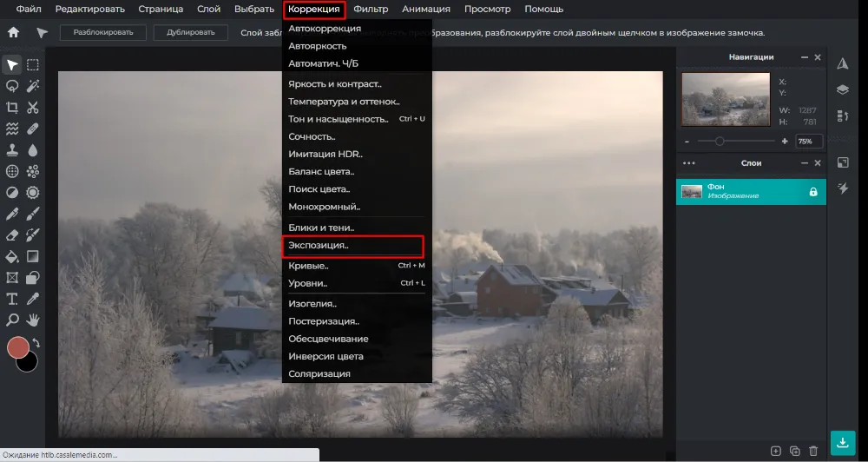Open the history sidebar icon

843,115
